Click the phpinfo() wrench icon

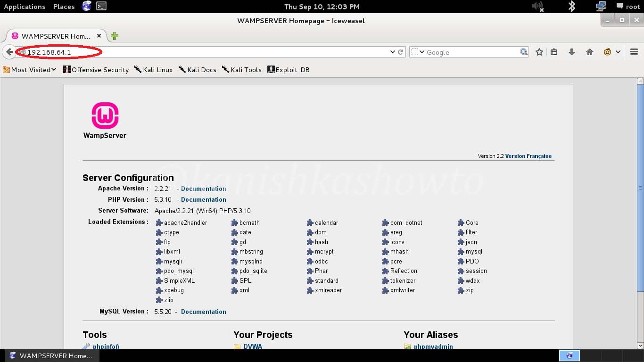[x=87, y=346]
